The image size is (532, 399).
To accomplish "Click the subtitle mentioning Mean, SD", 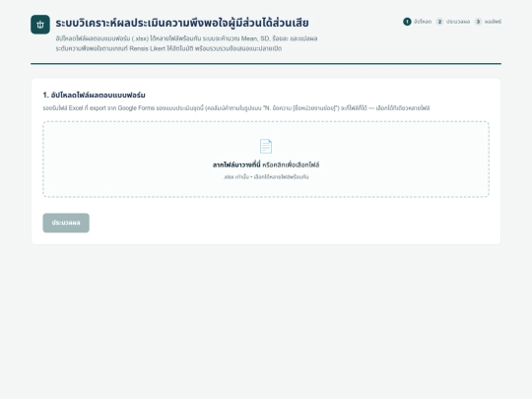I will (x=186, y=38).
